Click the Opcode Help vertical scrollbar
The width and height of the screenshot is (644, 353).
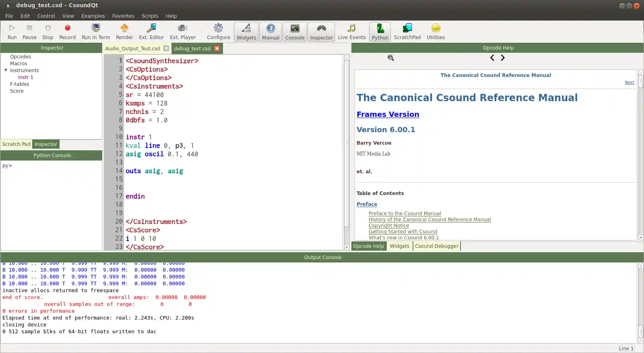click(641, 155)
